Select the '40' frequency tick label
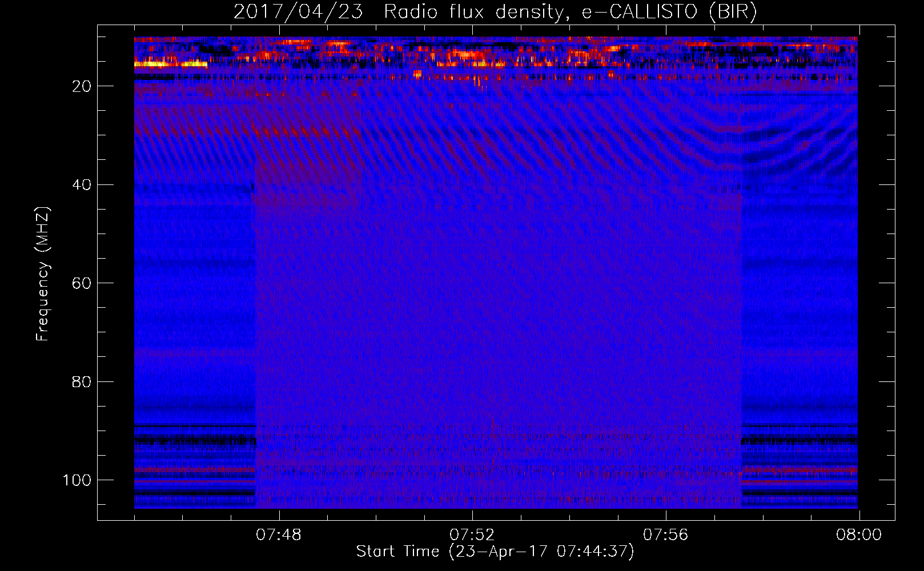 82,185
